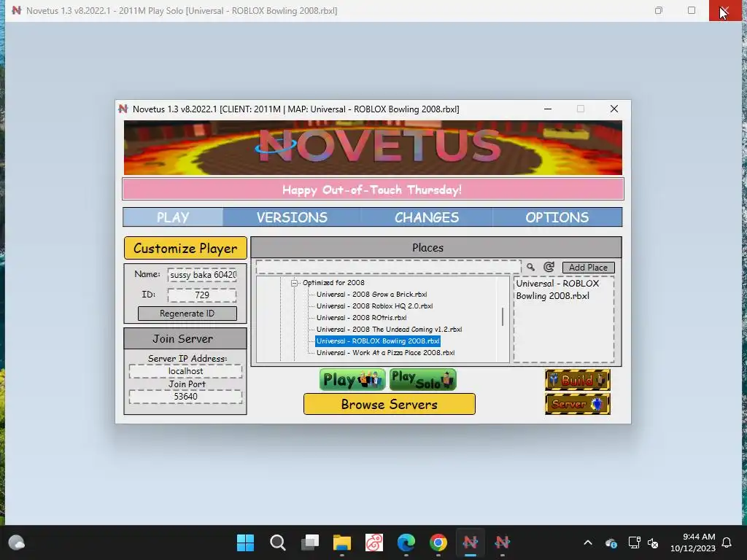The height and width of the screenshot is (560, 747).
Task: Click the network tray icon
Action: tap(634, 542)
